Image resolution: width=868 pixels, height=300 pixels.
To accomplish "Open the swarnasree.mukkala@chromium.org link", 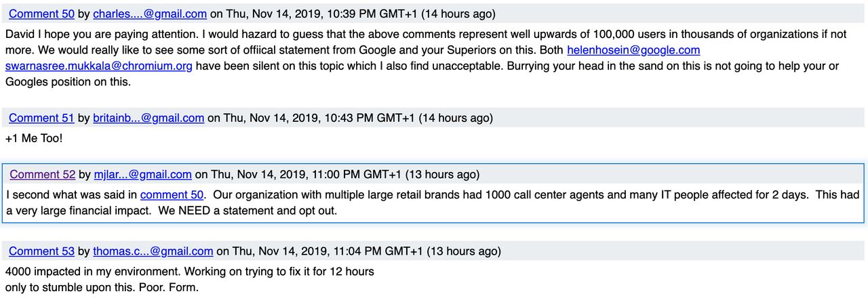I will tap(99, 66).
